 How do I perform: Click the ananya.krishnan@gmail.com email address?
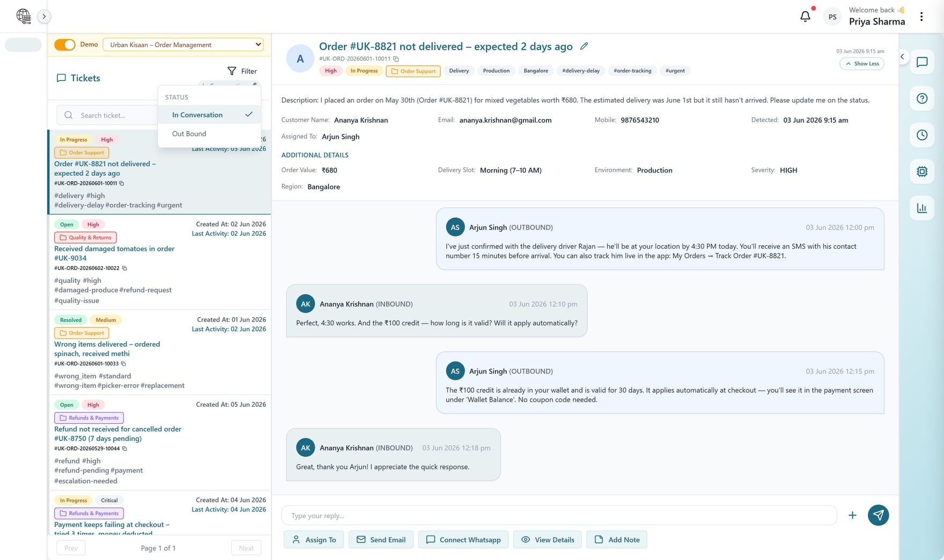pyautogui.click(x=505, y=120)
